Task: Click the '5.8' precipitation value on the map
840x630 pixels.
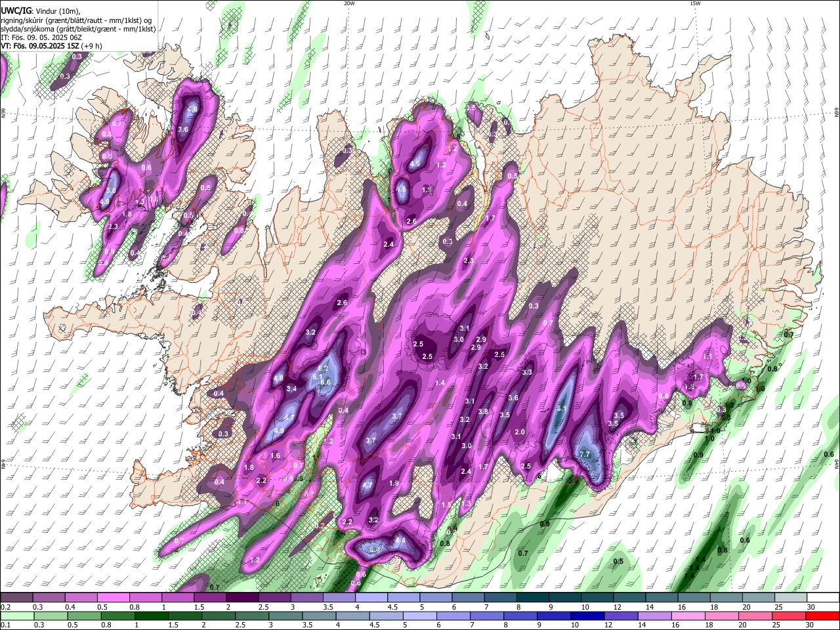Action: coord(110,190)
